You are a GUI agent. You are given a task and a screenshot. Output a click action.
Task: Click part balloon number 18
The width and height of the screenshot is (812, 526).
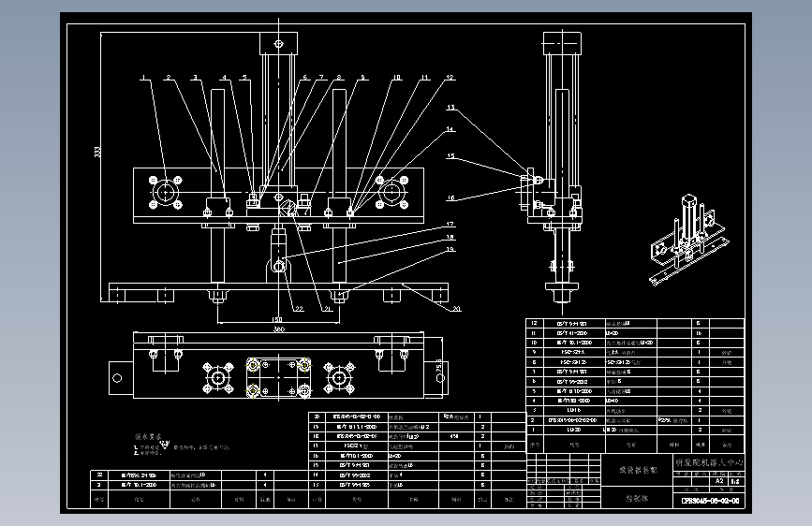tap(450, 237)
